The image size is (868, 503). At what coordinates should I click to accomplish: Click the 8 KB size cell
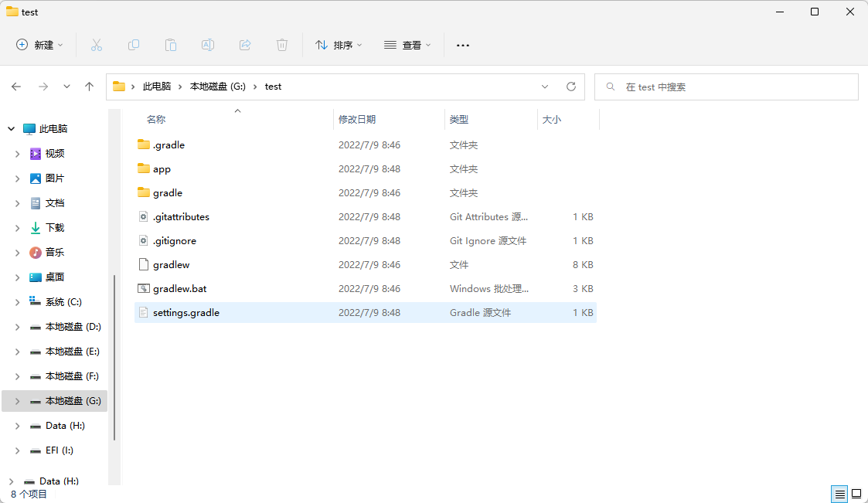coord(583,264)
